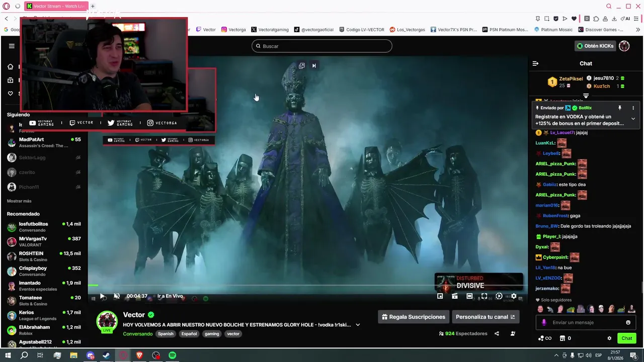Unmute the stream player audio
The height and width of the screenshot is (362, 644).
(117, 296)
